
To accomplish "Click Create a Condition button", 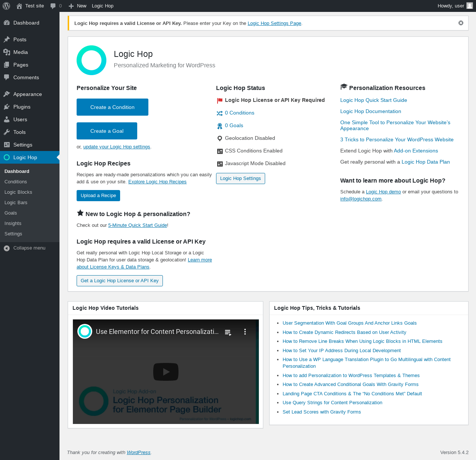I will (112, 107).
